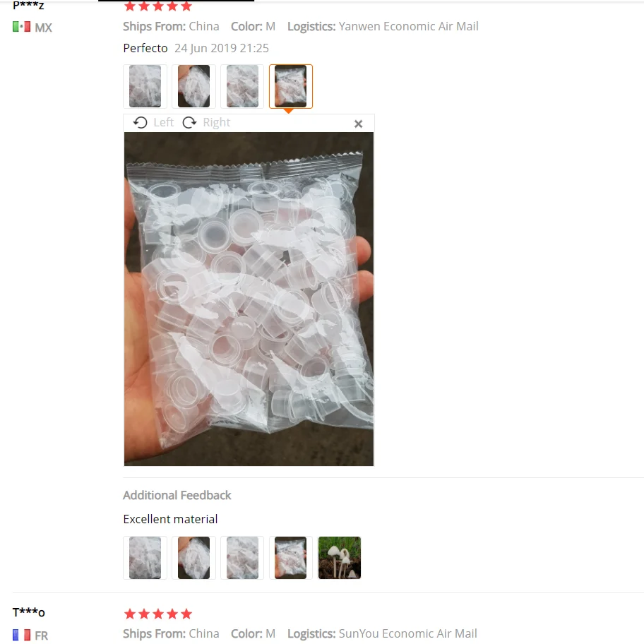
Task: Click the Left rotate text label
Action: [163, 122]
